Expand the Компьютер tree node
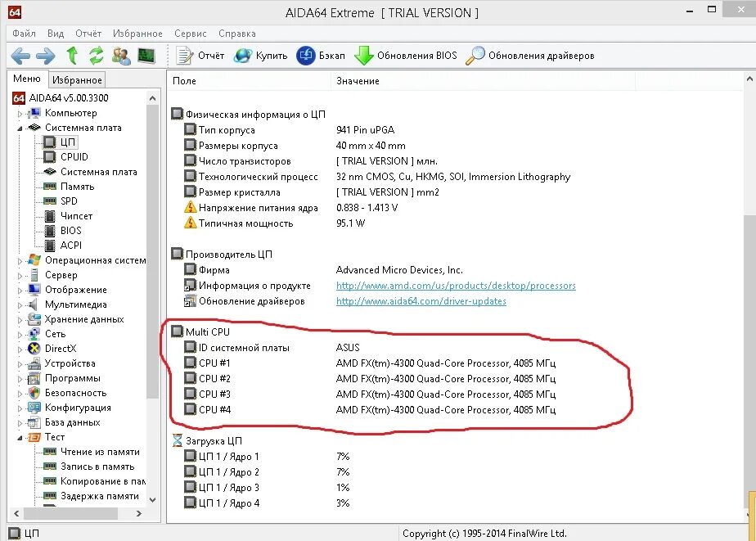This screenshot has width=756, height=541. click(x=20, y=115)
